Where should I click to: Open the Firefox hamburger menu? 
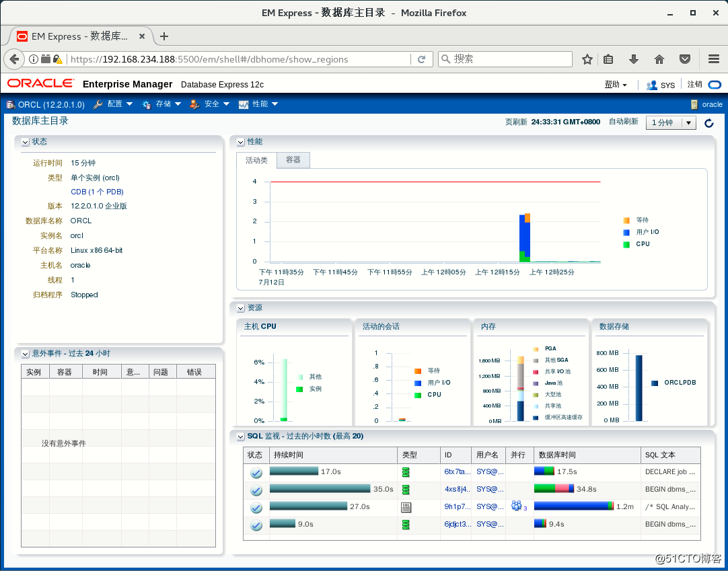pos(714,59)
